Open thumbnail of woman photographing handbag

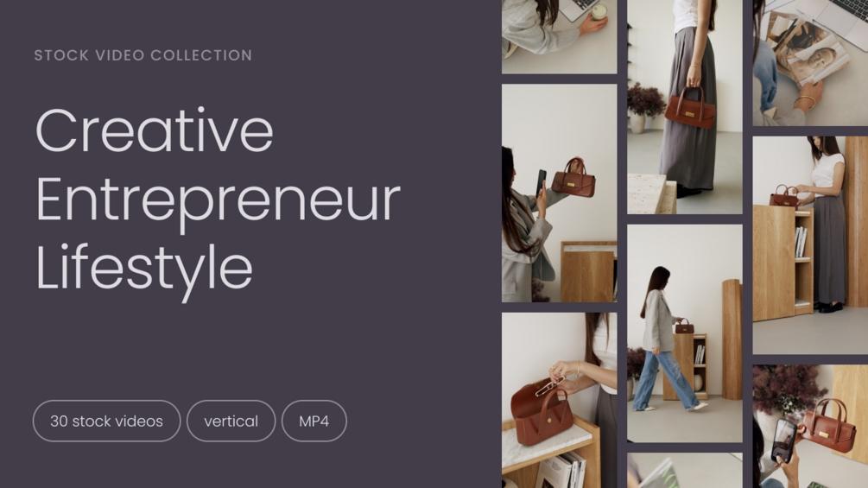coord(559,193)
